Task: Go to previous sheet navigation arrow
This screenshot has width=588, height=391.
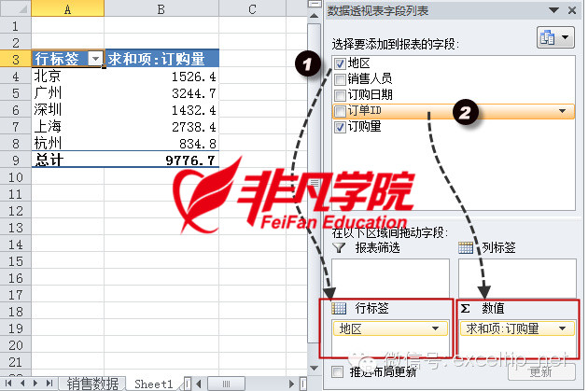Action: pyautogui.click(x=22, y=384)
